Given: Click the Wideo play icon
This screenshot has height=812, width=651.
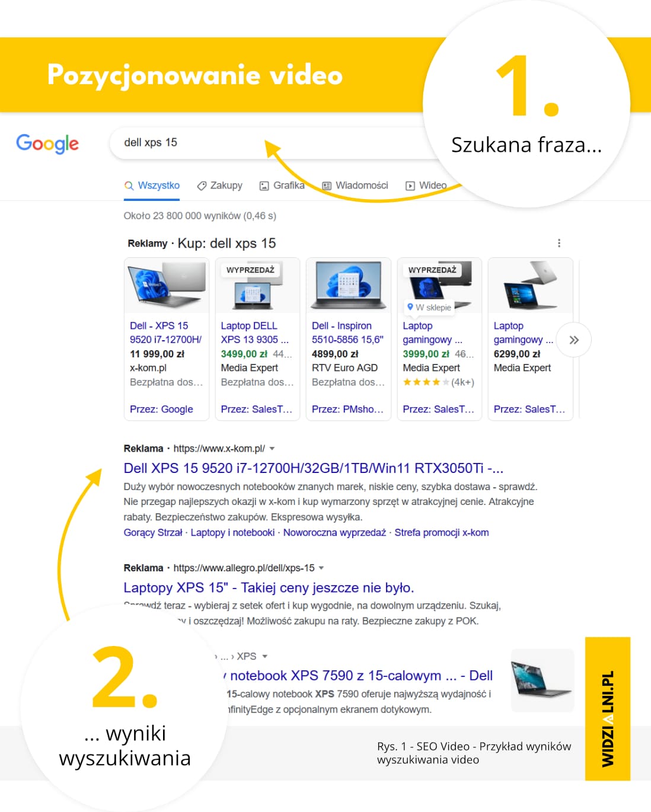Looking at the screenshot, I should (x=410, y=186).
